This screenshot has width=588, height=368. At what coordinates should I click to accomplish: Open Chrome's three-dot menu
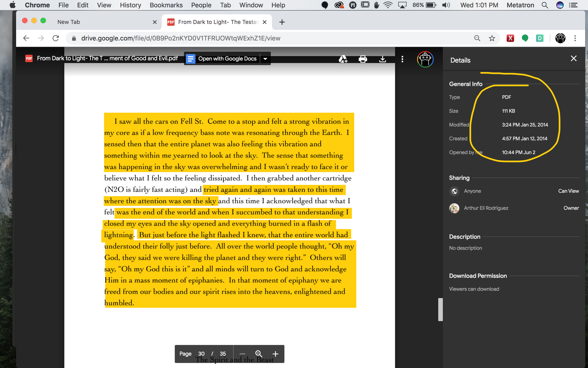(575, 38)
